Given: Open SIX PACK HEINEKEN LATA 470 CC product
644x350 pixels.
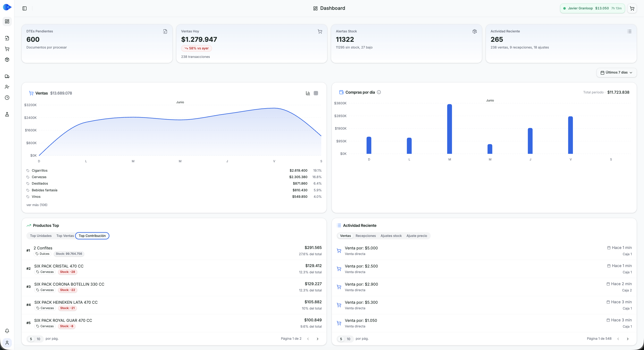Looking at the screenshot, I should [174, 305].
